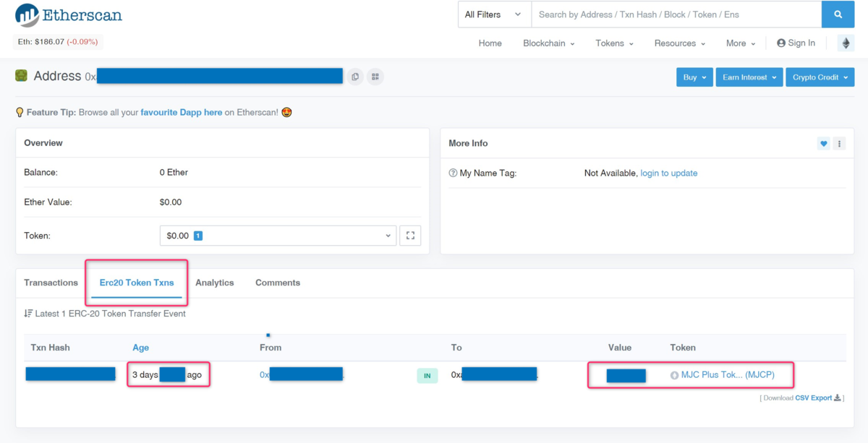Image resolution: width=868 pixels, height=443 pixels.
Task: Expand the Resources menu
Action: [679, 43]
